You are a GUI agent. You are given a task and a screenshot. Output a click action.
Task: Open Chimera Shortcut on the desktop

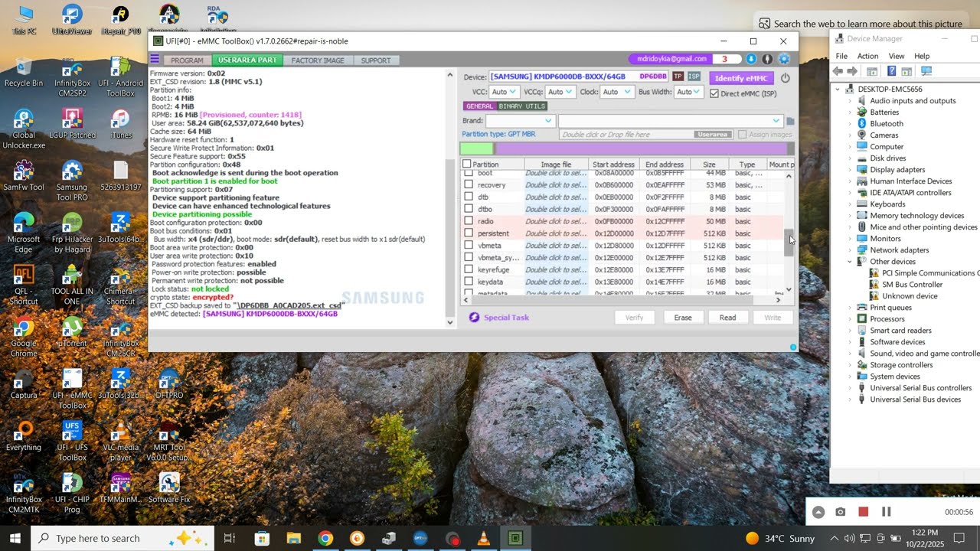click(x=120, y=285)
